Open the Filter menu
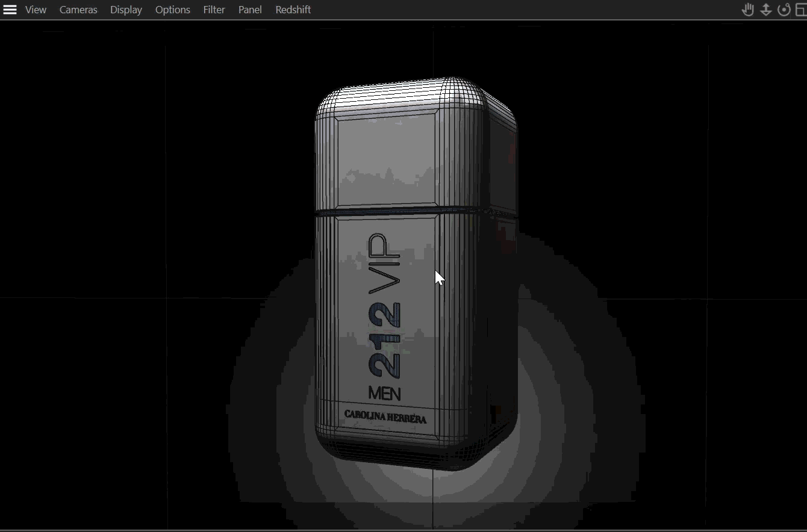This screenshot has height=532, width=807. [x=214, y=10]
